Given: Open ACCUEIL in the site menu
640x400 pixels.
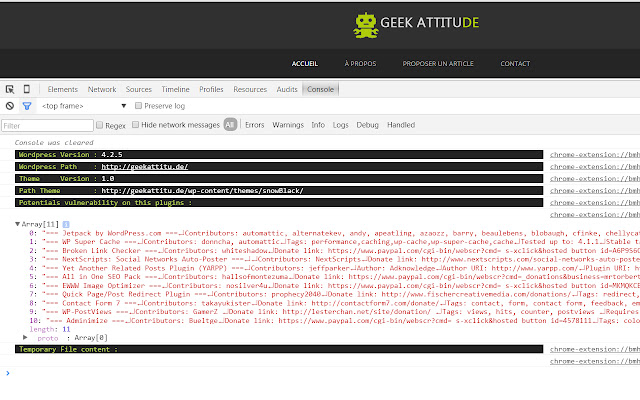Looking at the screenshot, I should [304, 64].
